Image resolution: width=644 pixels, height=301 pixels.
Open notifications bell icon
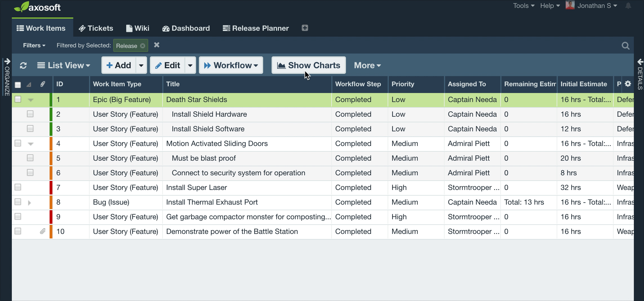point(628,6)
